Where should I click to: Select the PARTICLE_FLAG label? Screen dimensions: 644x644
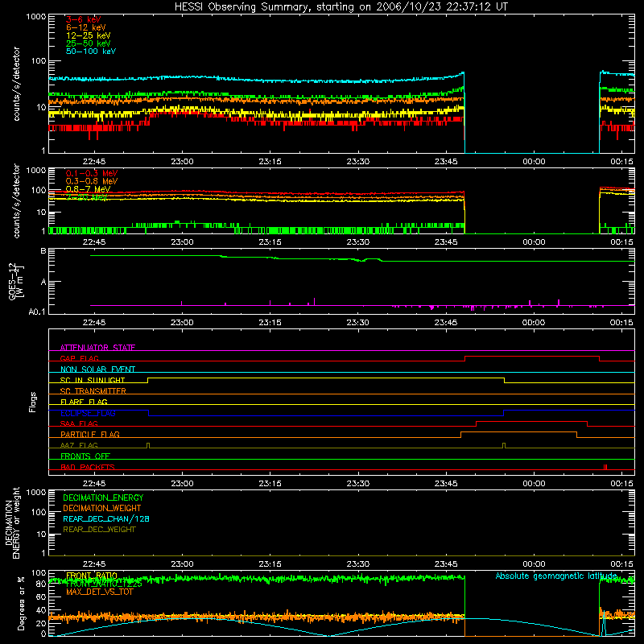(90, 434)
